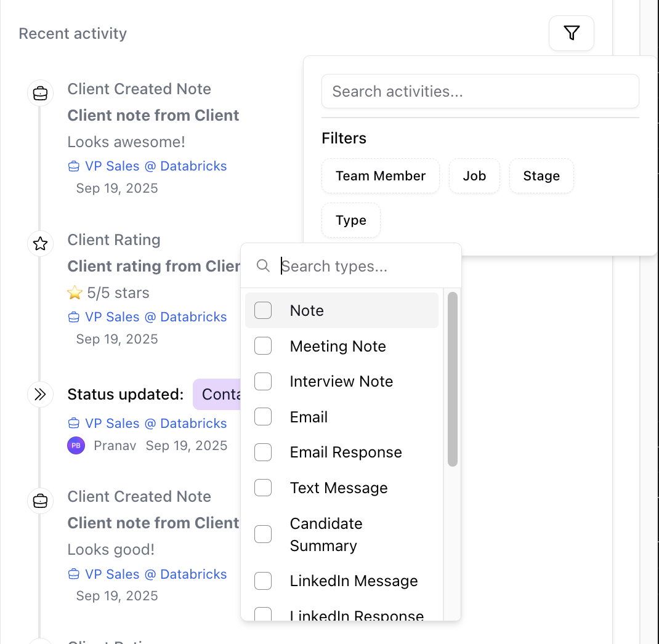659x644 pixels.
Task: Check the Text Message option
Action: pos(263,488)
